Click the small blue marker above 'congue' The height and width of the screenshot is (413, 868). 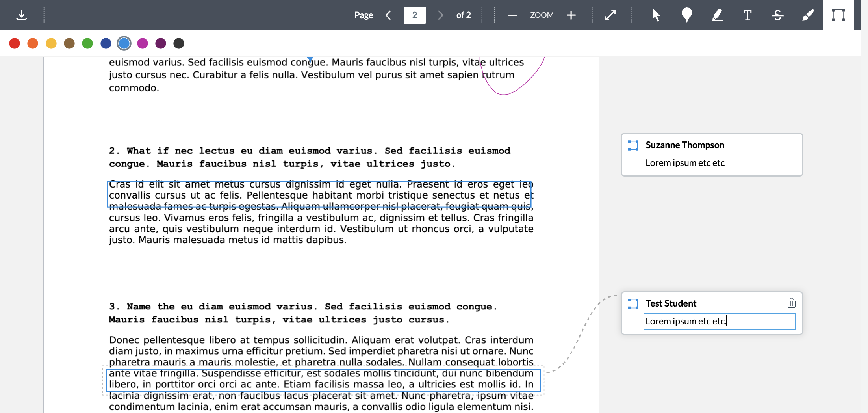(310, 59)
